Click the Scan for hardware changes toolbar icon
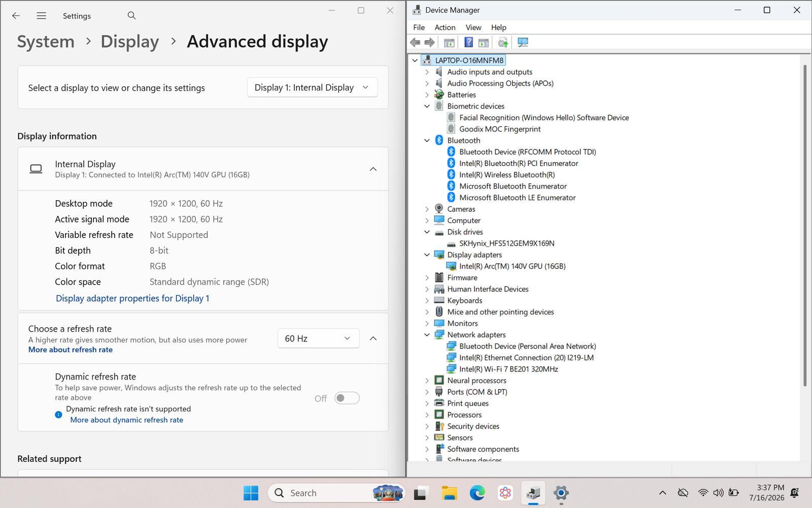The image size is (812, 508). click(x=523, y=43)
